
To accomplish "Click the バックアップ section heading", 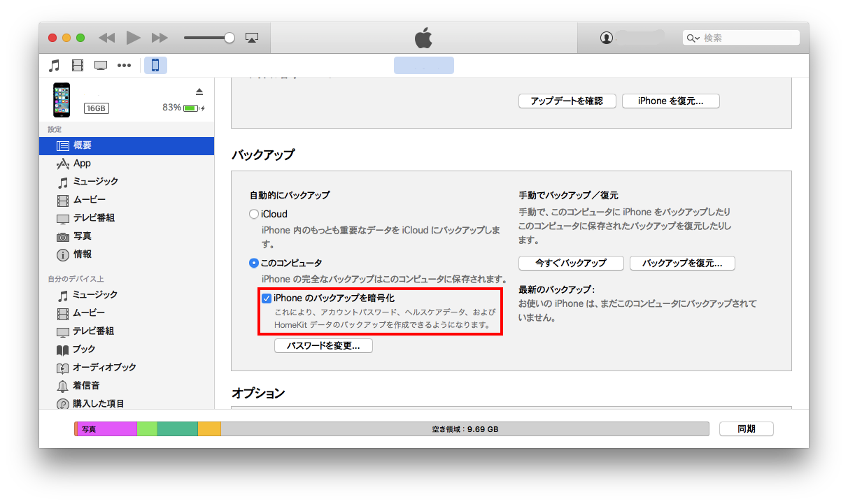I will [263, 154].
